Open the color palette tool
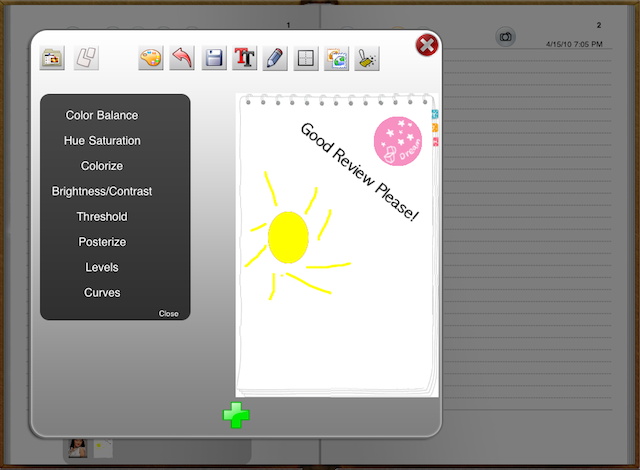 click(x=150, y=58)
